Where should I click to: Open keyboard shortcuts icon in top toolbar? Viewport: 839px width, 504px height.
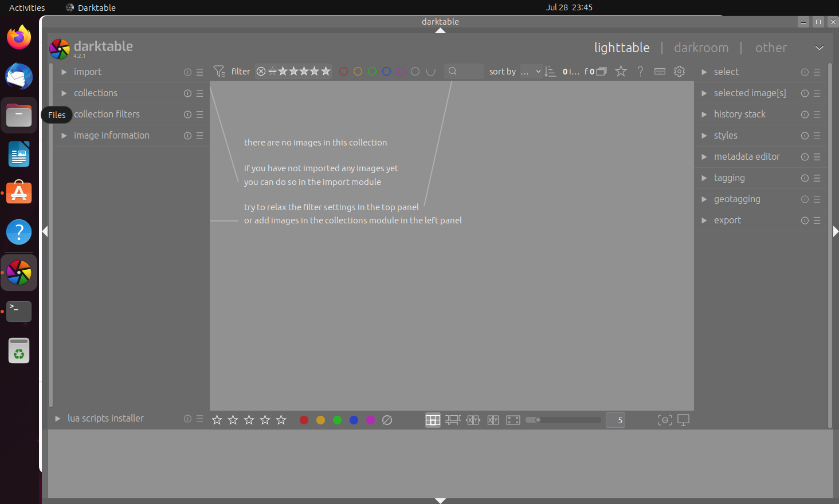(x=660, y=71)
